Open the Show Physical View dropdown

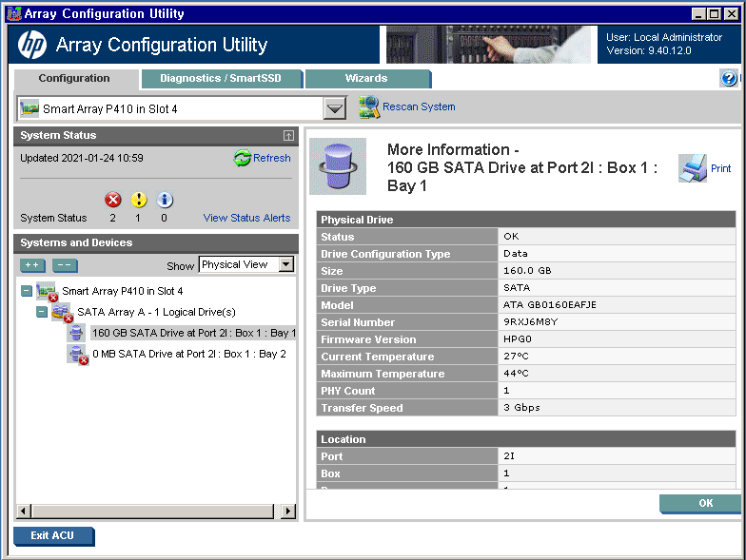(285, 264)
